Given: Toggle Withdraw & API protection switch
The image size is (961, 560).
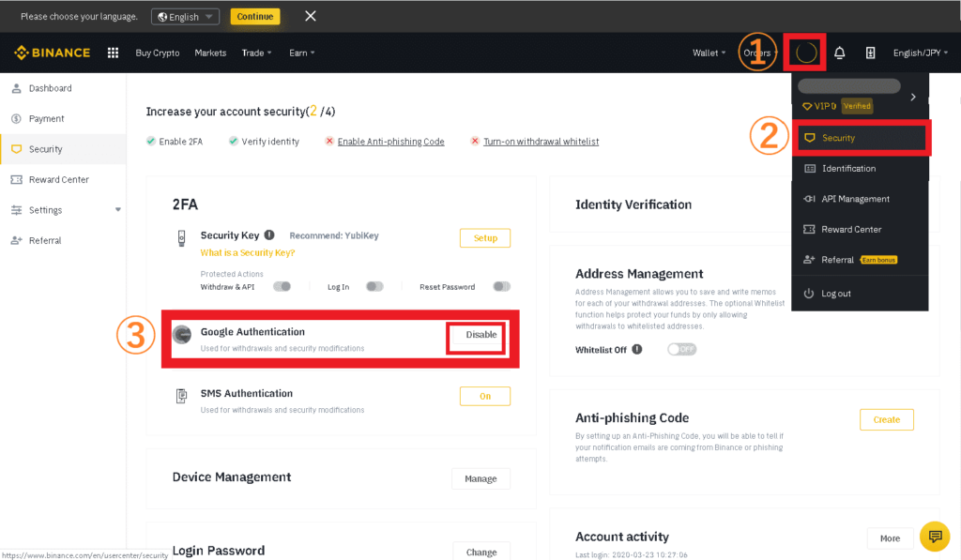Looking at the screenshot, I should click(x=282, y=286).
